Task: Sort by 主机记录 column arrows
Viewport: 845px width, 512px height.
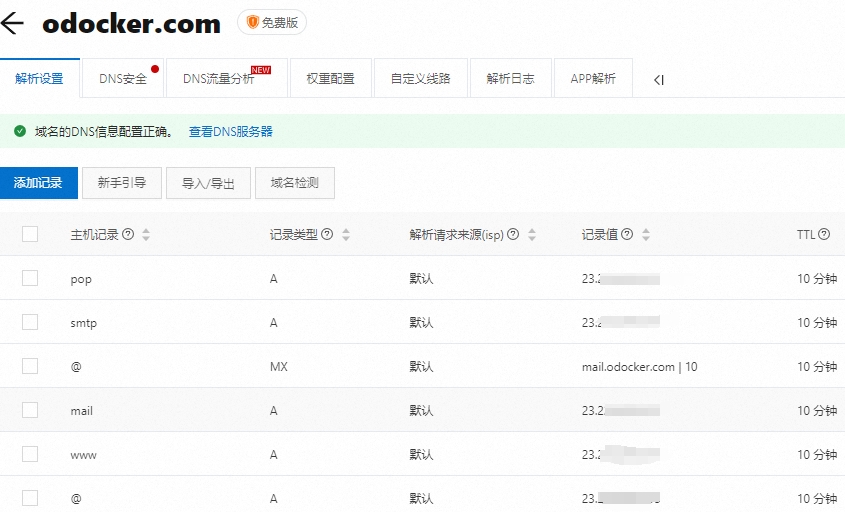Action: (x=146, y=235)
